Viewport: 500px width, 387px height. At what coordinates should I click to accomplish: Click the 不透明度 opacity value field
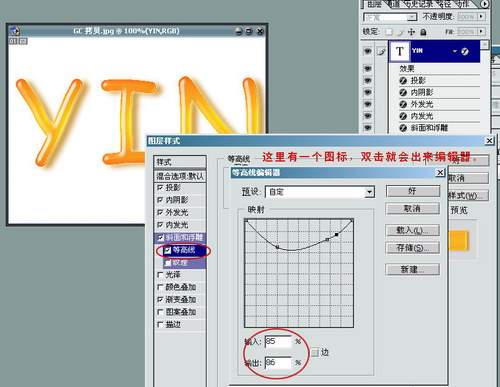coord(467,16)
